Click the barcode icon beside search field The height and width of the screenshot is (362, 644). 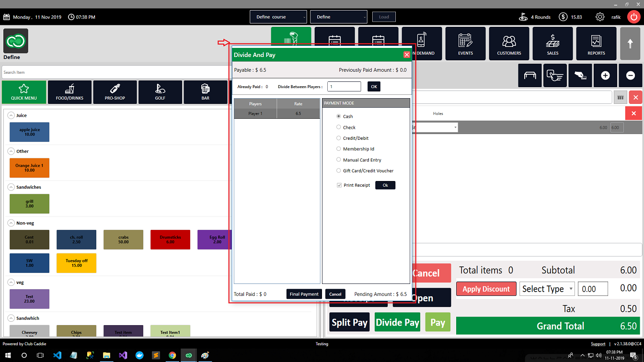pyautogui.click(x=621, y=97)
